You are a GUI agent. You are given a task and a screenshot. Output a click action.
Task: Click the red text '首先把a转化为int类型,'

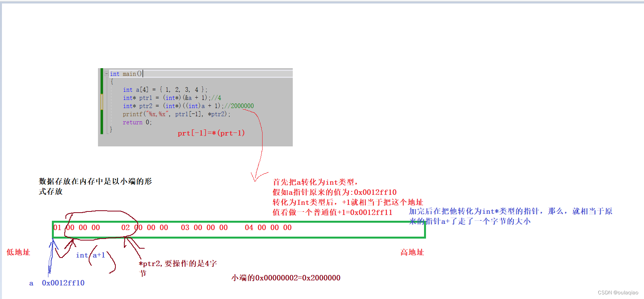pos(315,182)
